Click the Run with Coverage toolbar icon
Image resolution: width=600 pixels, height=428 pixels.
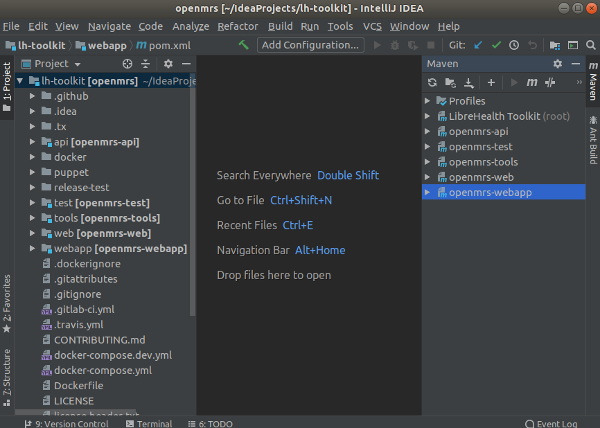click(412, 45)
